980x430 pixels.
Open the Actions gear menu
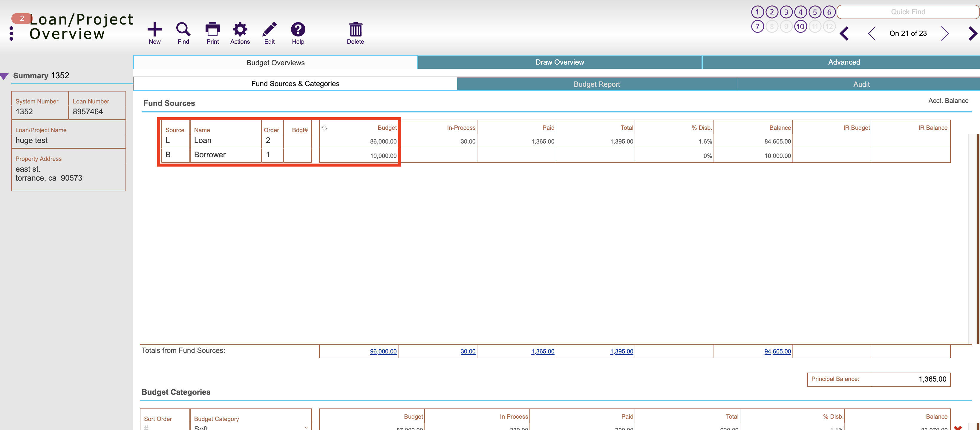240,29
